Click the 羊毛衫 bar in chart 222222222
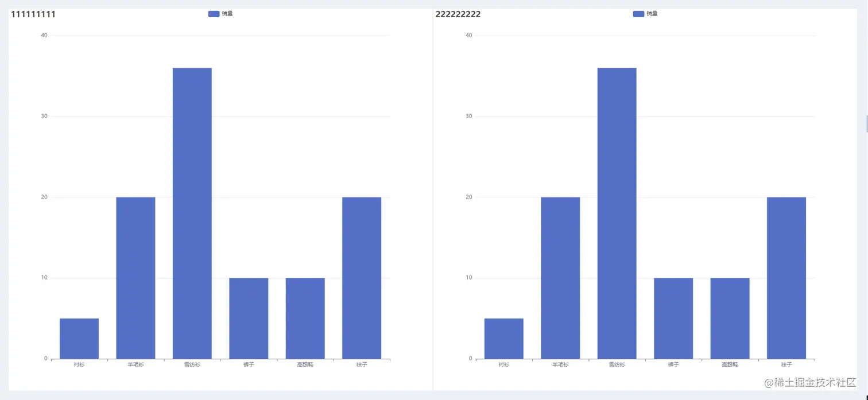 pos(560,278)
